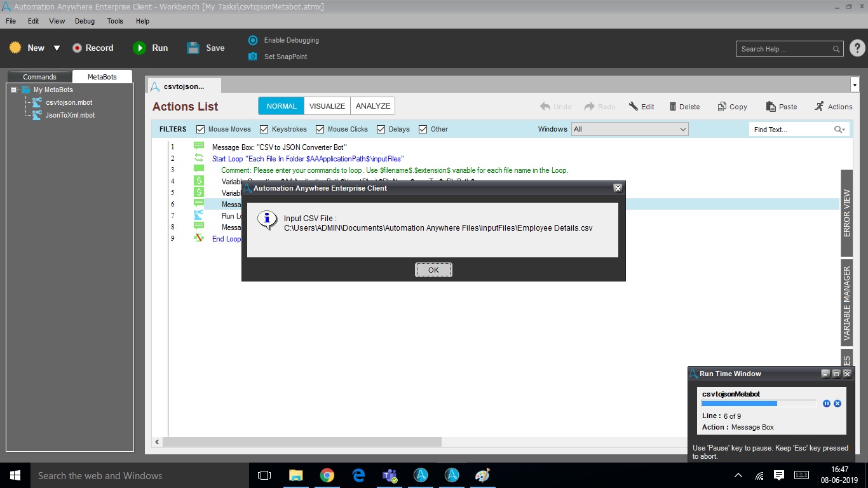Viewport: 868px width, 488px height.
Task: Open the Tools menu
Action: (x=115, y=21)
